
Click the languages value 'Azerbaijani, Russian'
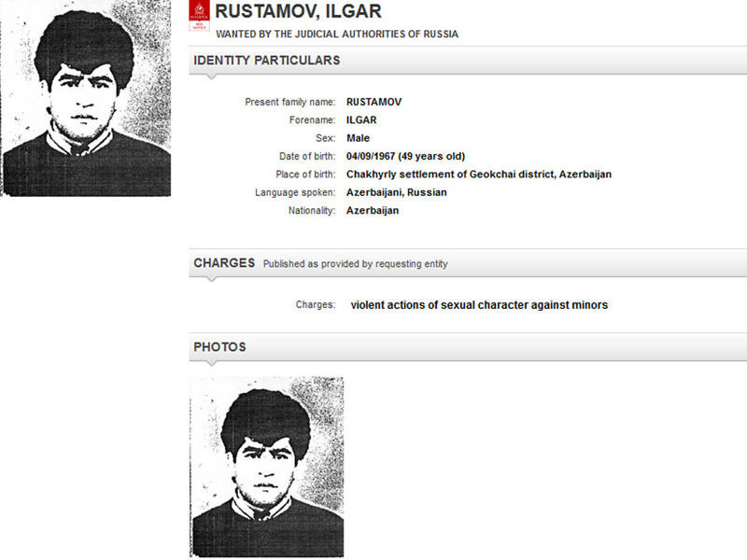(396, 192)
